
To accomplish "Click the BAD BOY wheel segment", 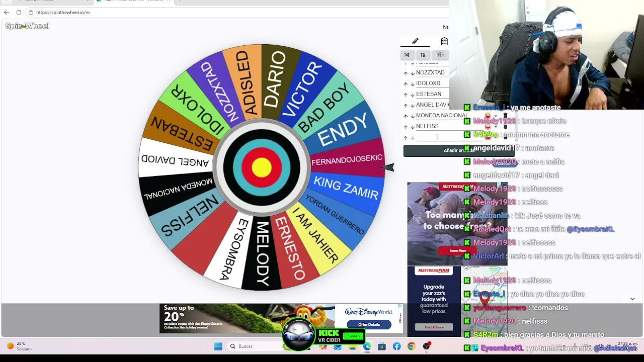I will click(325, 109).
